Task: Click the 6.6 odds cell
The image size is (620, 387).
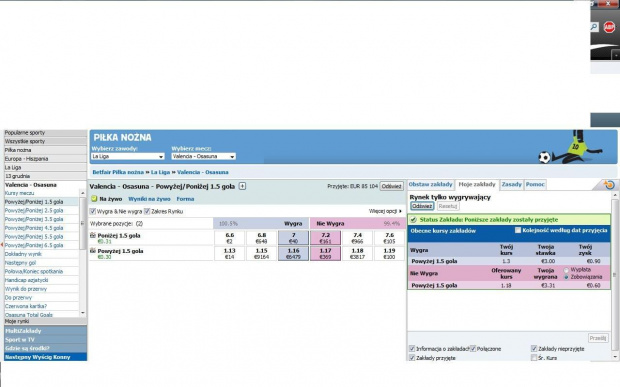Action: (229, 238)
